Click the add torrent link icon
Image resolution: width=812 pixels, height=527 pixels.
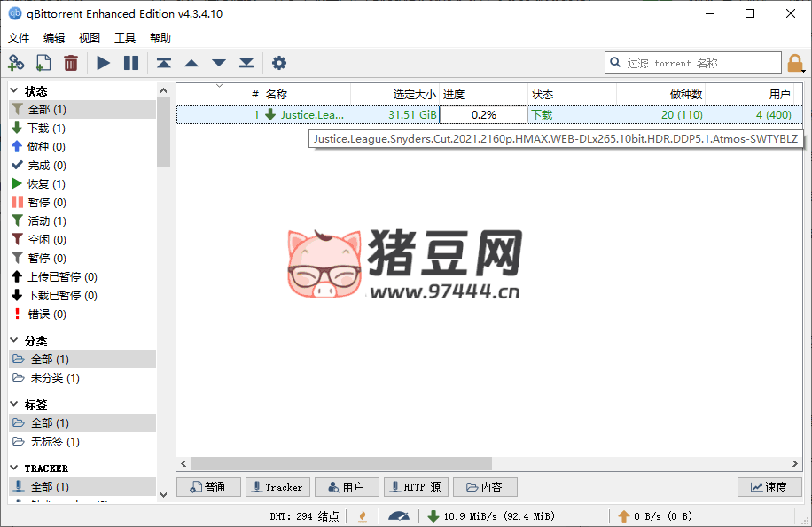tap(16, 63)
